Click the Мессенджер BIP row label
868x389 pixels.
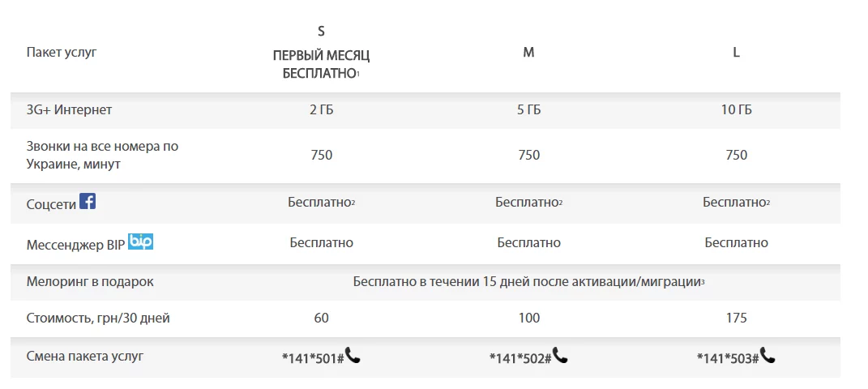point(75,243)
